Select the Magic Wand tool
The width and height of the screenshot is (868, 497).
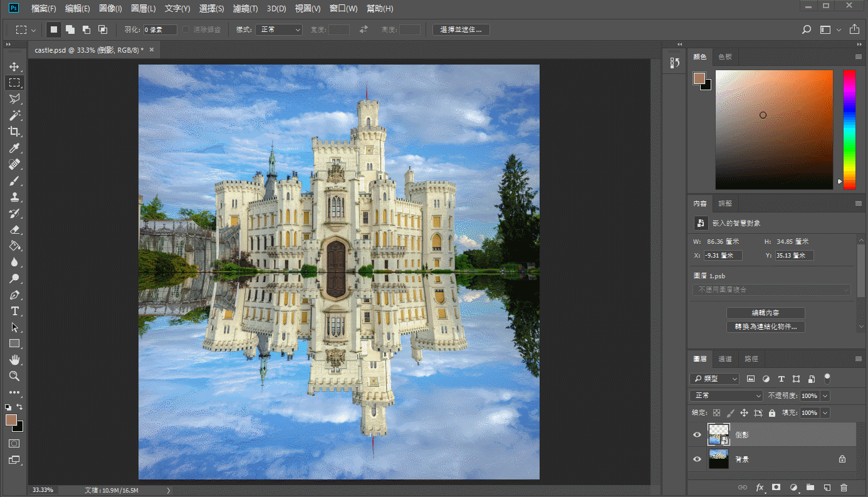click(14, 115)
